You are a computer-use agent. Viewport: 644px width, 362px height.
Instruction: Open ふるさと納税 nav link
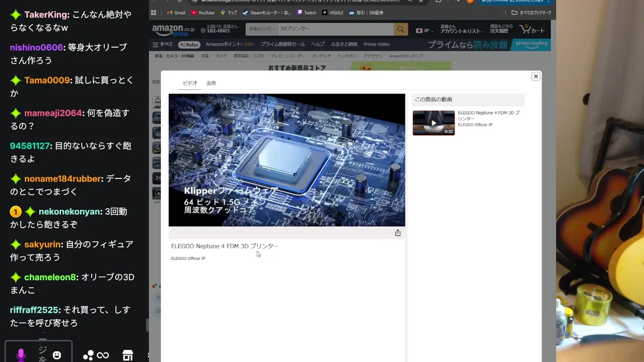pos(344,44)
